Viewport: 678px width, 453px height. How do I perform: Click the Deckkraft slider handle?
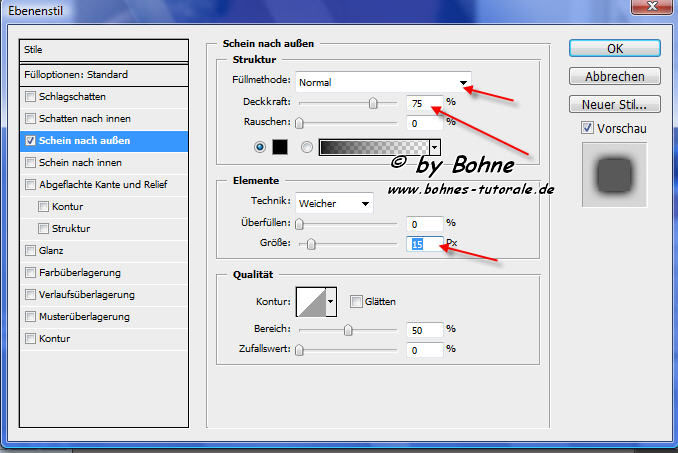point(373,102)
